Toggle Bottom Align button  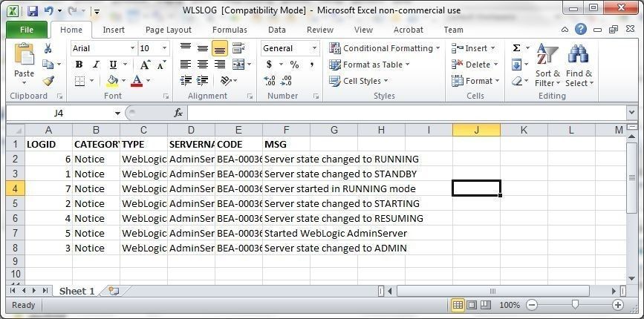pos(220,48)
